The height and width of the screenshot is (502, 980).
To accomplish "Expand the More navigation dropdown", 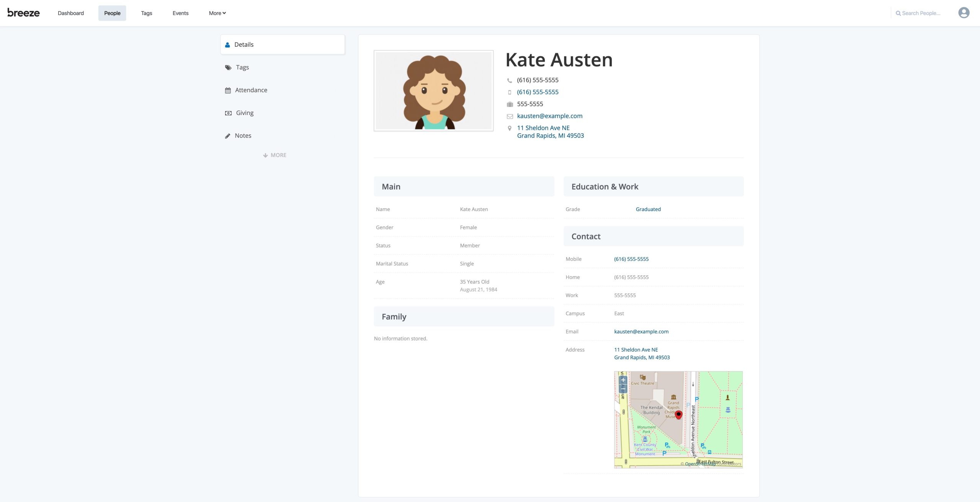I will pos(217,13).
